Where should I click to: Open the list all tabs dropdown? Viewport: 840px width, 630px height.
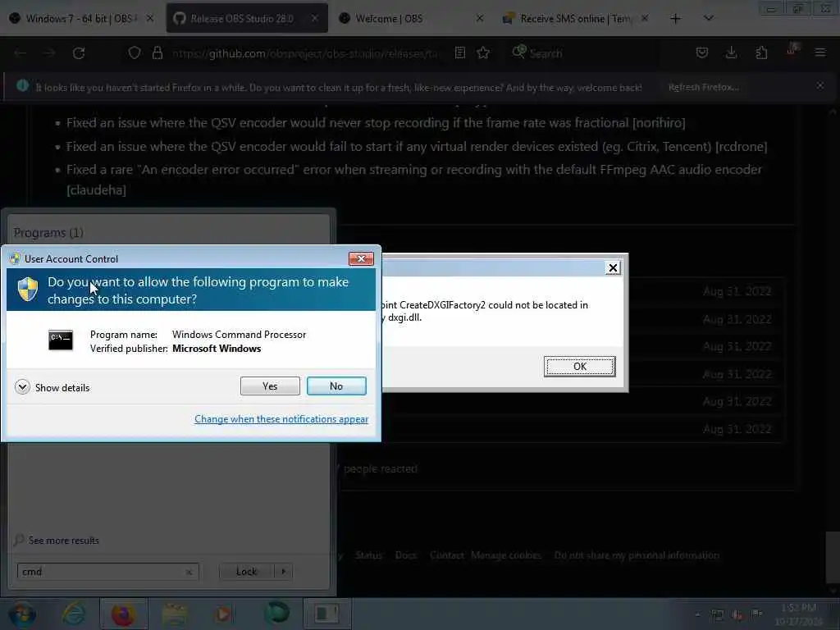[x=708, y=18]
